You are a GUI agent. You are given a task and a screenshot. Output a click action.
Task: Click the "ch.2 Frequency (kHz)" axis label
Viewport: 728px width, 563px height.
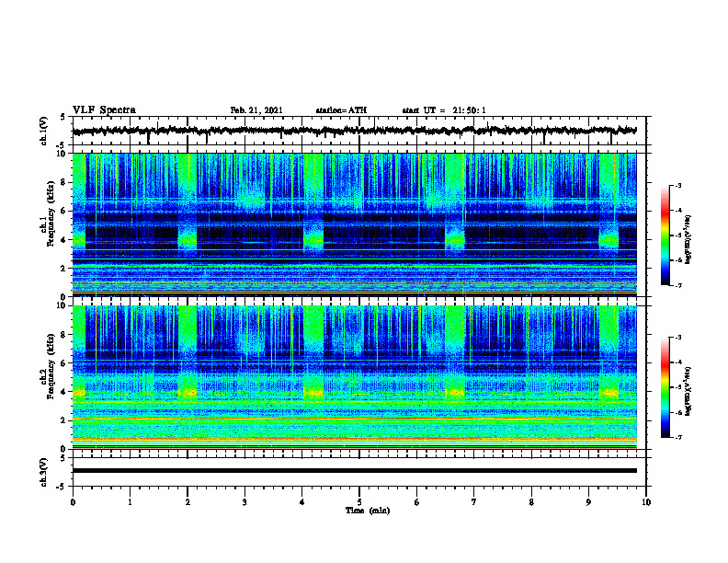coord(47,366)
